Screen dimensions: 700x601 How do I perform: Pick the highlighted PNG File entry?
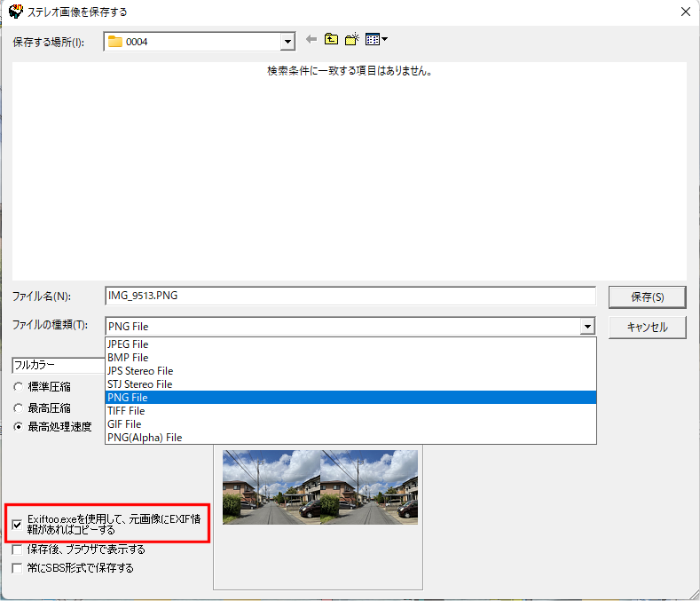(x=351, y=397)
